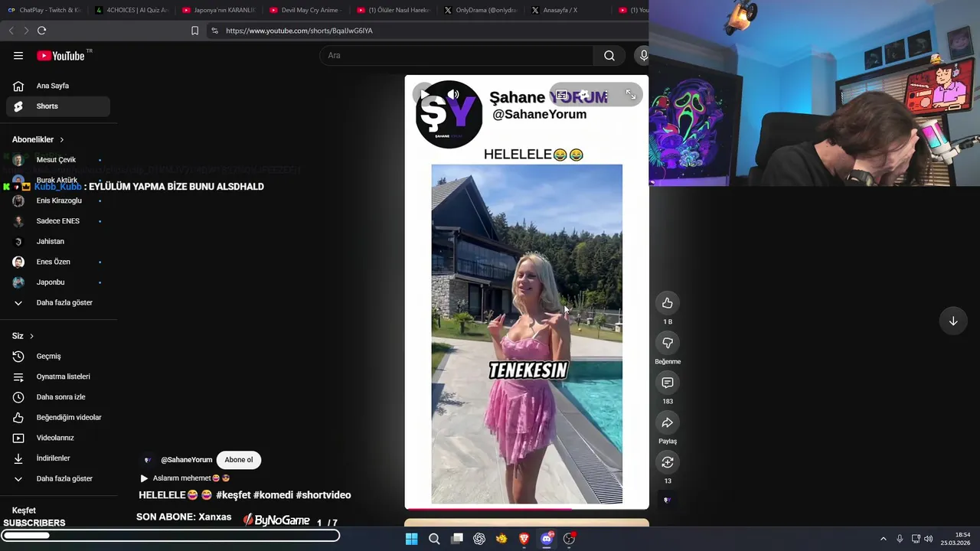Open the YouTube hamburger guide menu
The image size is (980, 551).
point(18,55)
